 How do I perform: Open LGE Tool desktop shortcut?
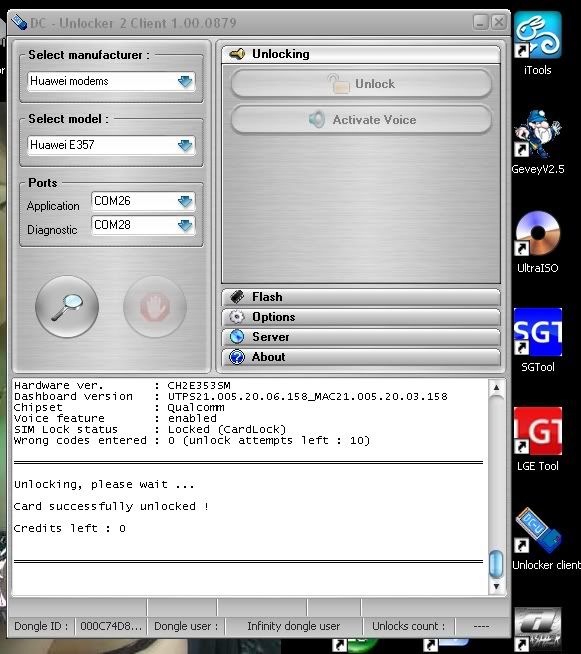click(538, 439)
